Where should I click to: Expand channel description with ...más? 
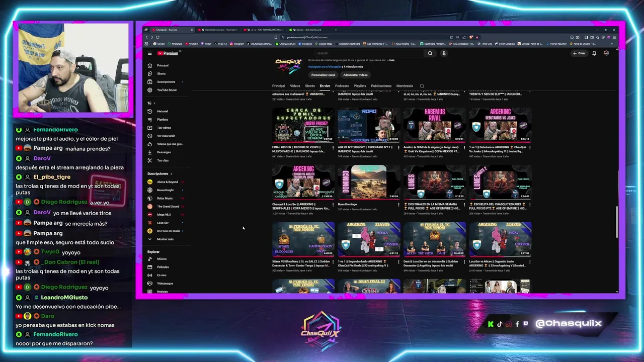coord(390,60)
